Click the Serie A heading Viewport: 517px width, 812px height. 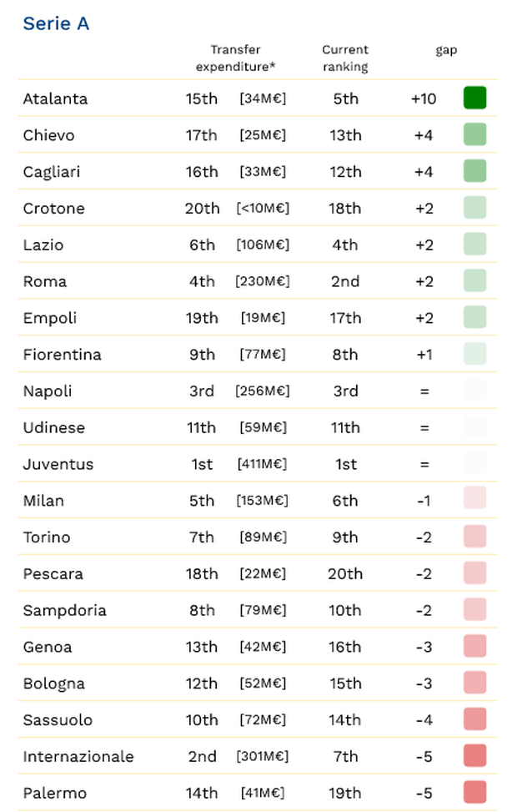pyautogui.click(x=56, y=24)
